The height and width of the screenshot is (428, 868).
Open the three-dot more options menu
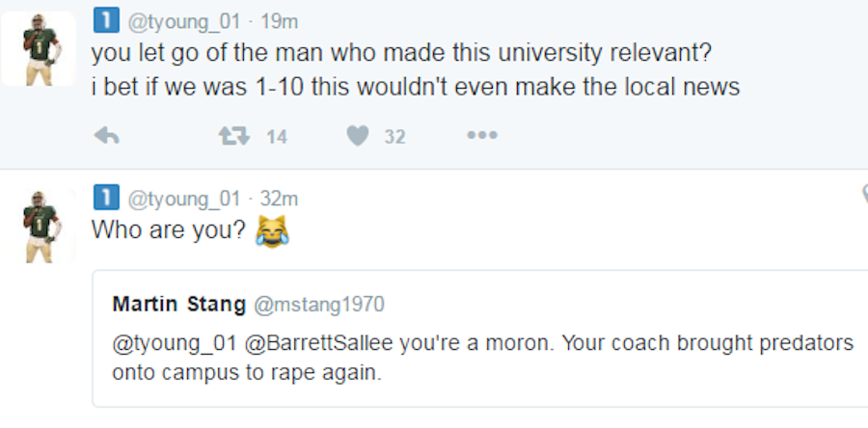tap(481, 136)
